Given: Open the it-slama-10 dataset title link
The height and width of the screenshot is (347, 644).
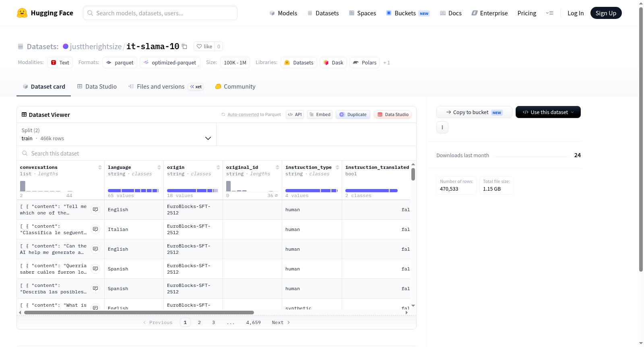Looking at the screenshot, I should coord(153,46).
